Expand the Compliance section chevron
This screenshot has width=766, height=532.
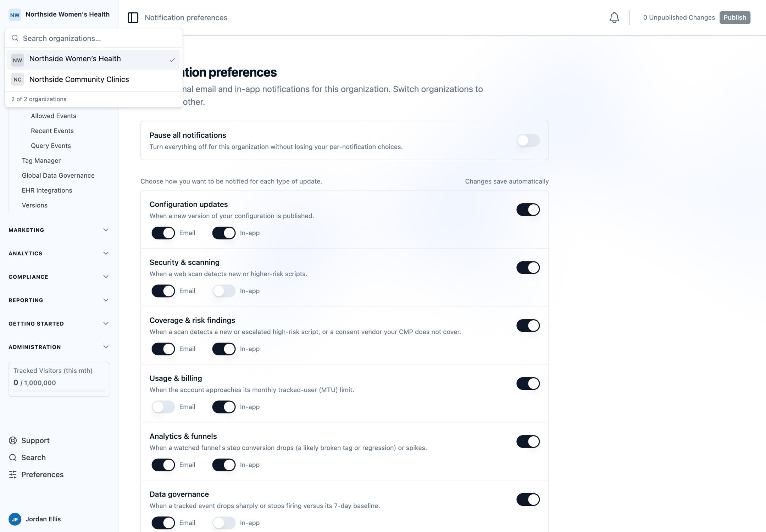coord(106,277)
